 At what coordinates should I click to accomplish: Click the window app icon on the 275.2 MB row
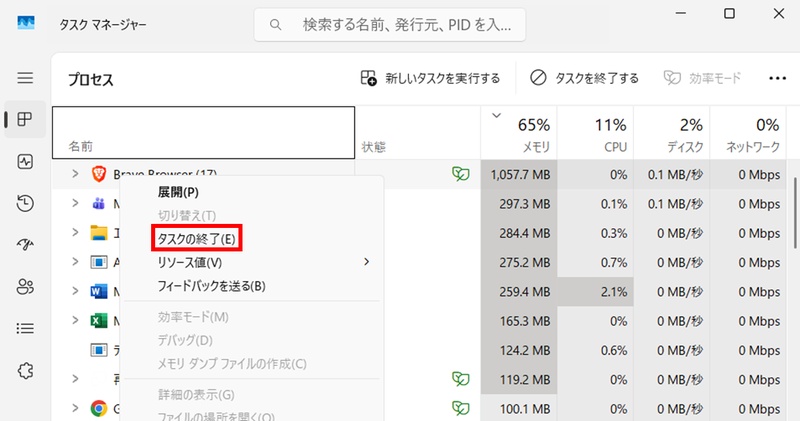[98, 262]
